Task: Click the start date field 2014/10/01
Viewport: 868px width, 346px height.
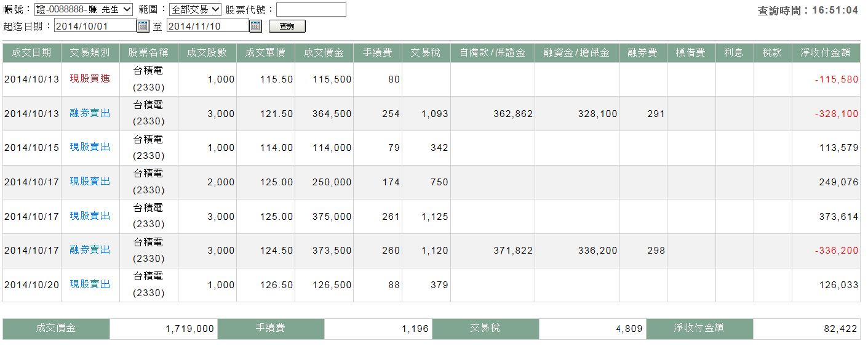Action: click(x=95, y=26)
